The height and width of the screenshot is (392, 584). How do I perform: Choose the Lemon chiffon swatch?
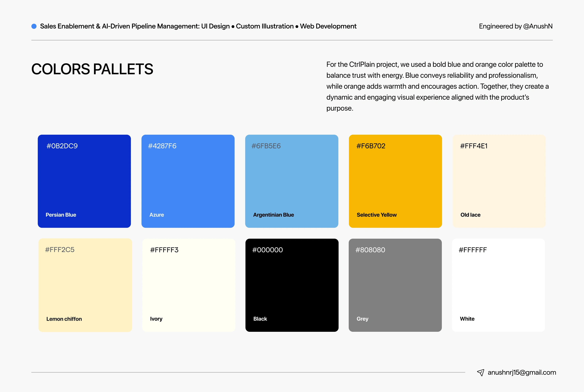point(85,285)
